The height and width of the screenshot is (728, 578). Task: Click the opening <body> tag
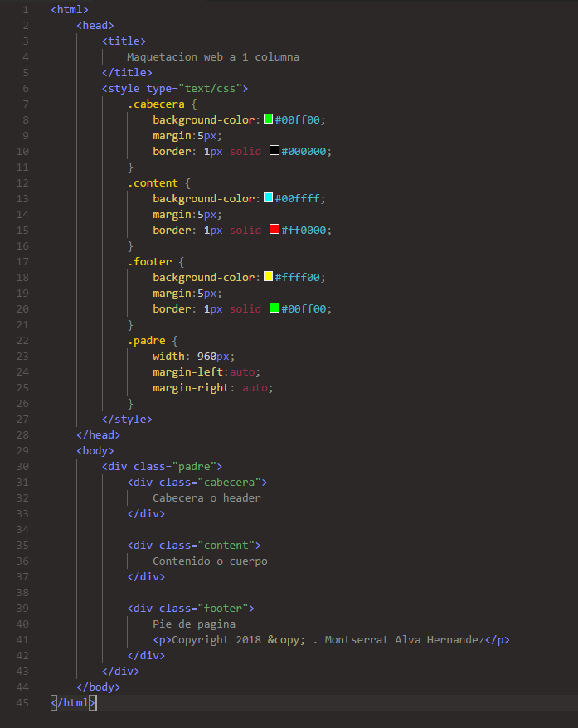tap(95, 451)
